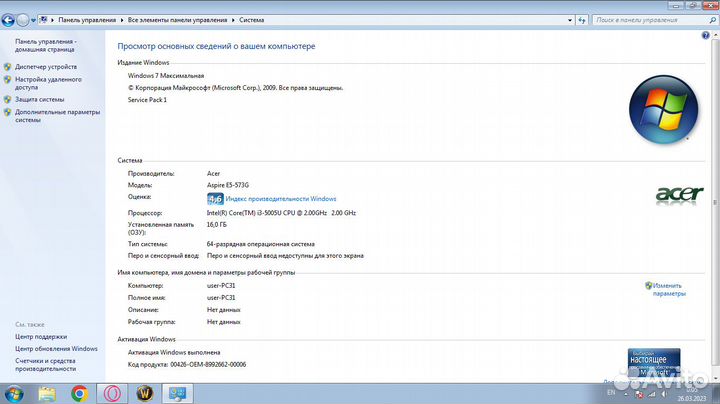Open World of Warcraft taskbar icon
This screenshot has height=404, width=720.
[x=145, y=393]
